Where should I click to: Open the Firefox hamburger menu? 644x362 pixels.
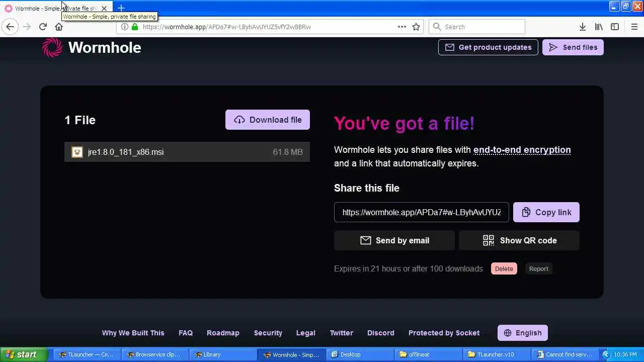(x=634, y=27)
